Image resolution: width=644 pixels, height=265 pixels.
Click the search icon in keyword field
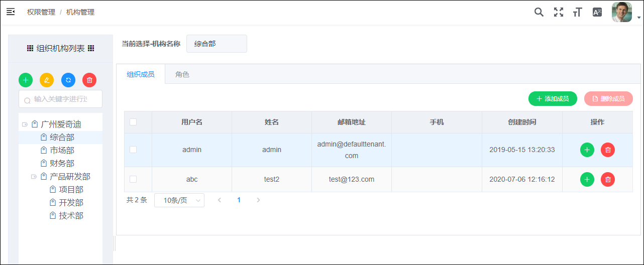point(27,100)
